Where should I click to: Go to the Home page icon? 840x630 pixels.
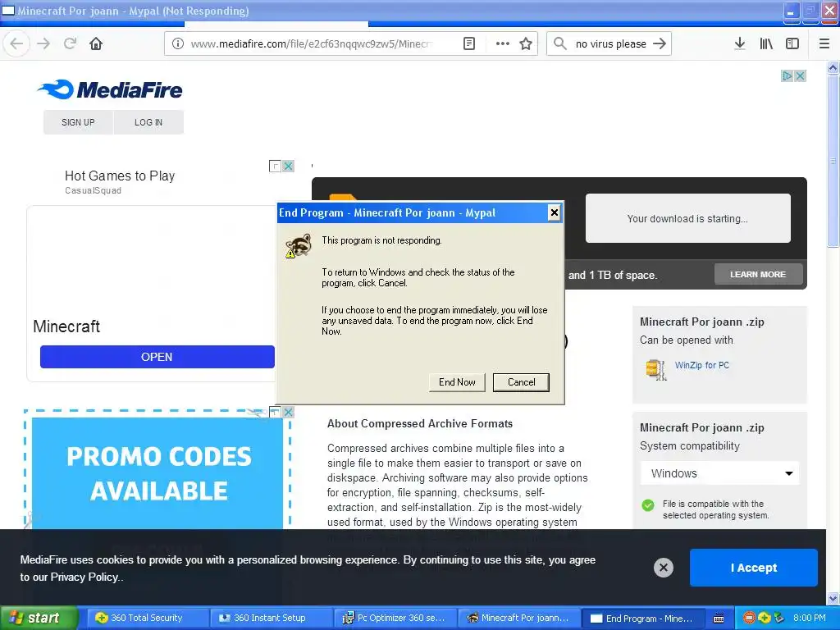click(96, 43)
